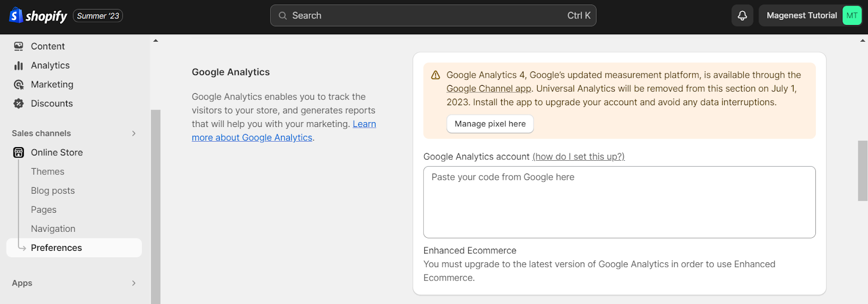Select Preferences in sidebar
This screenshot has height=304, width=868.
[x=74, y=248]
